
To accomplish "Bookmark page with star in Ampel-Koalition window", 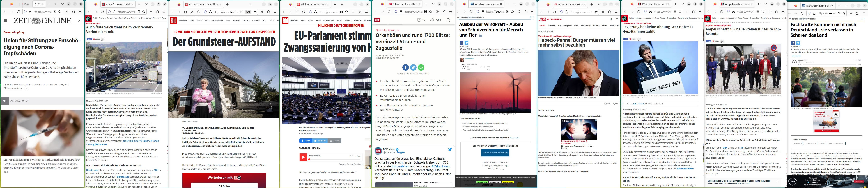I will tap(763, 12).
